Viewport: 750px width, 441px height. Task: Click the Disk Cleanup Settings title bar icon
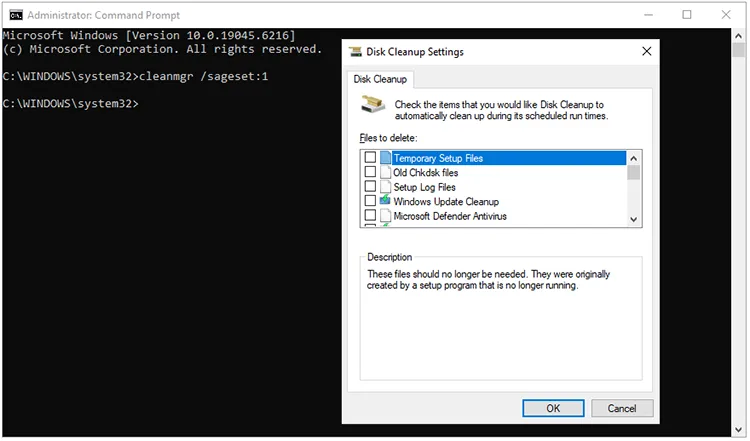tap(356, 52)
